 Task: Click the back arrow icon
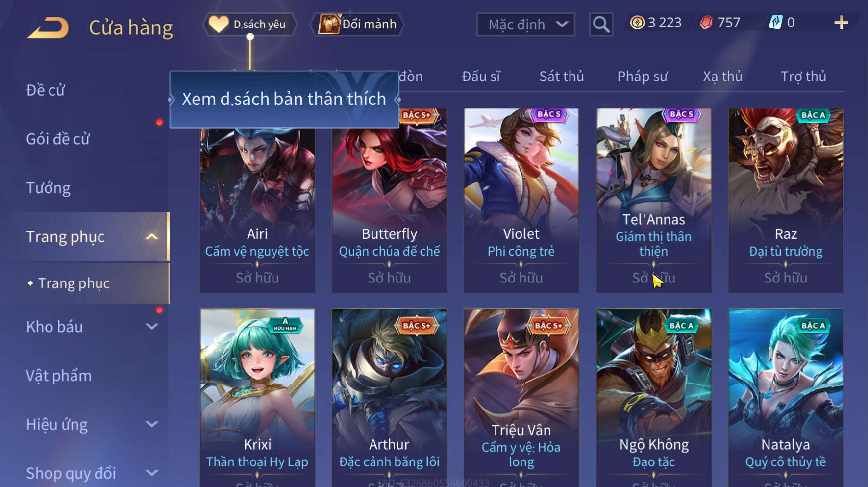click(48, 27)
